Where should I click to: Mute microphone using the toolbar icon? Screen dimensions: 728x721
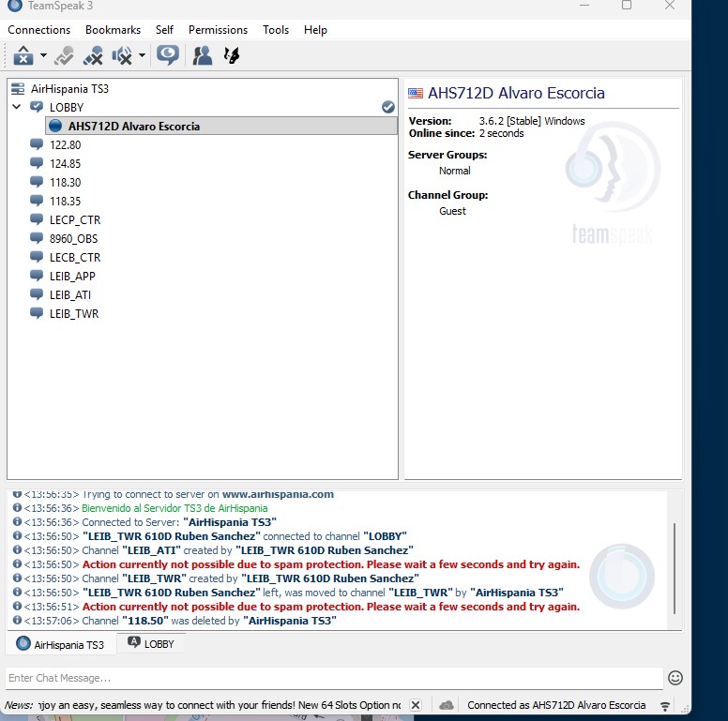93,56
